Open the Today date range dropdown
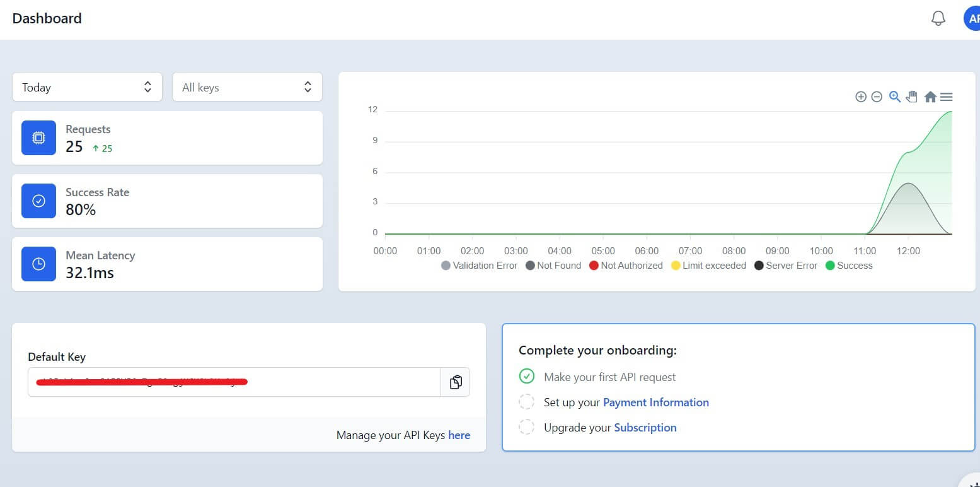The width and height of the screenshot is (980, 487). pos(87,87)
